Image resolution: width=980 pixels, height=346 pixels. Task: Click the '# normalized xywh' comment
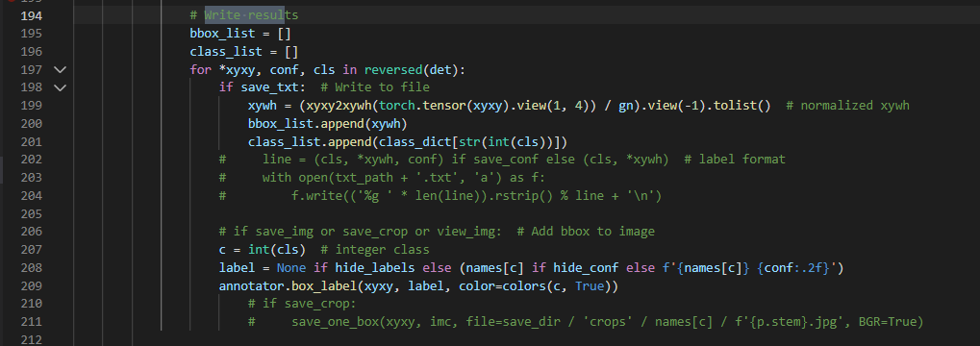coord(847,106)
